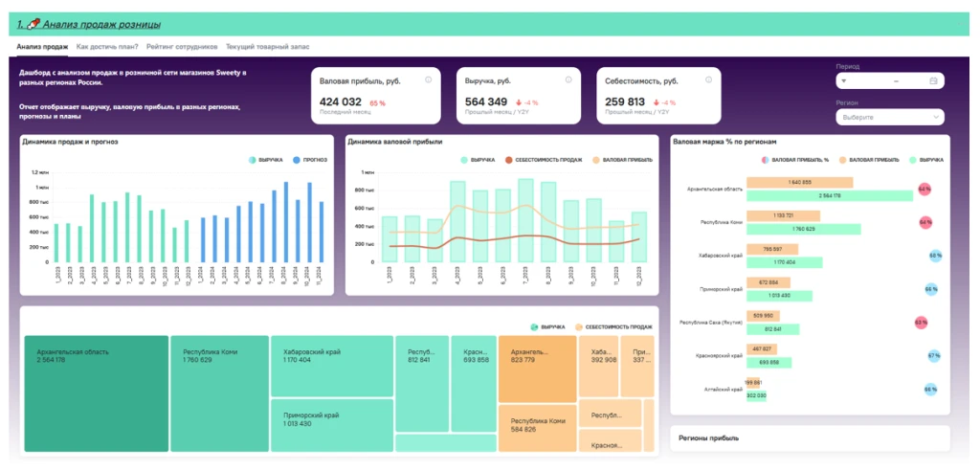Toggle orange Себестоимость продаж swatch in treemap legend
The height and width of the screenshot is (471, 980).
point(579,326)
